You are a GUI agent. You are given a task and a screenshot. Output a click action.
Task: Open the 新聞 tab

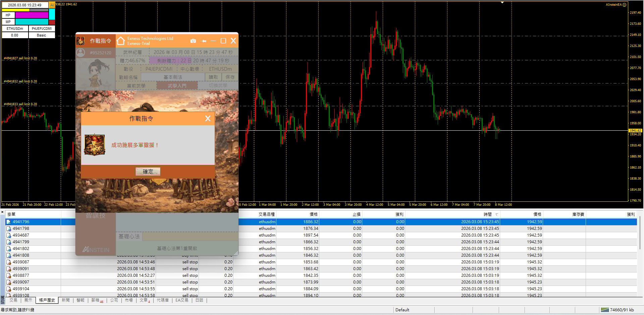tap(66, 300)
